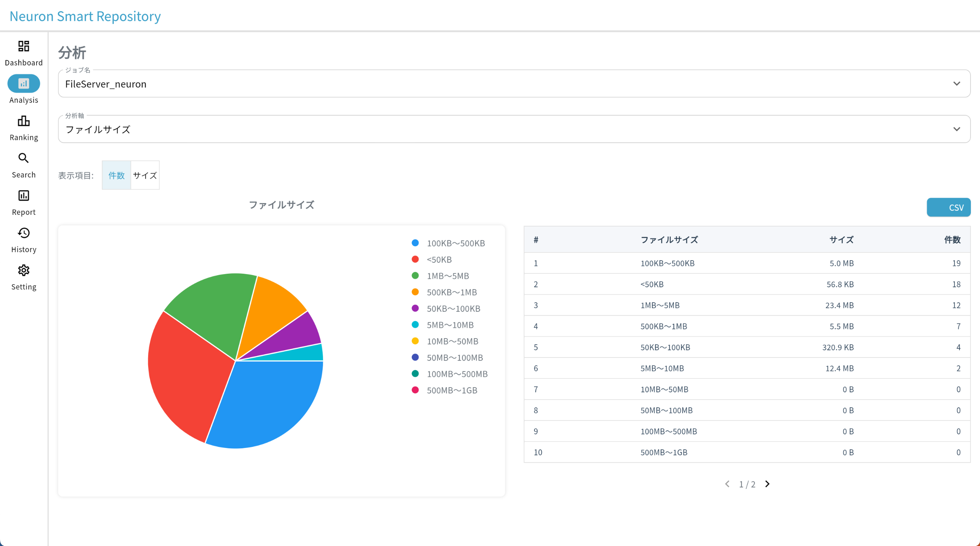
Task: Sort table by 件数 column header
Action: click(952, 240)
